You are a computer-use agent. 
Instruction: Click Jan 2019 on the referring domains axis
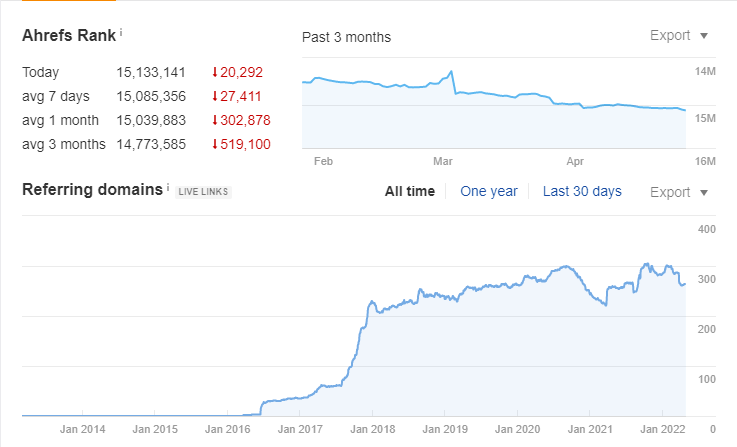pyautogui.click(x=445, y=429)
